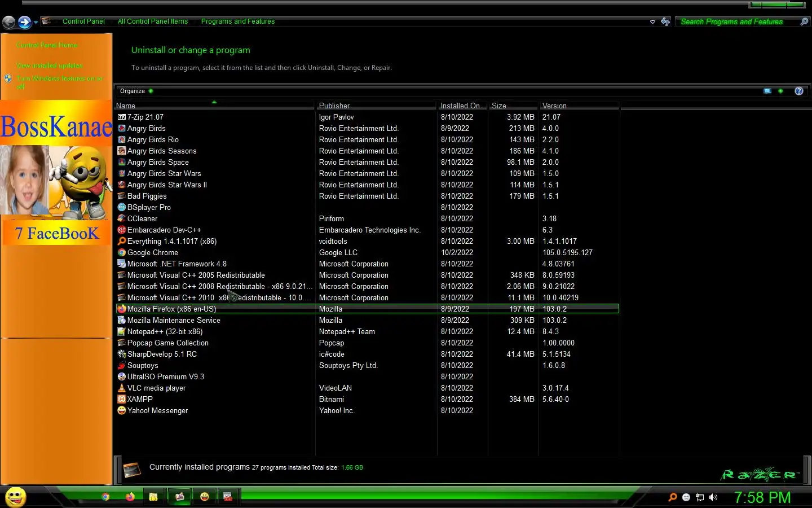Screen dimensions: 812x508
Task: Select the Mozilla Firefox program icon
Action: [x=121, y=309]
